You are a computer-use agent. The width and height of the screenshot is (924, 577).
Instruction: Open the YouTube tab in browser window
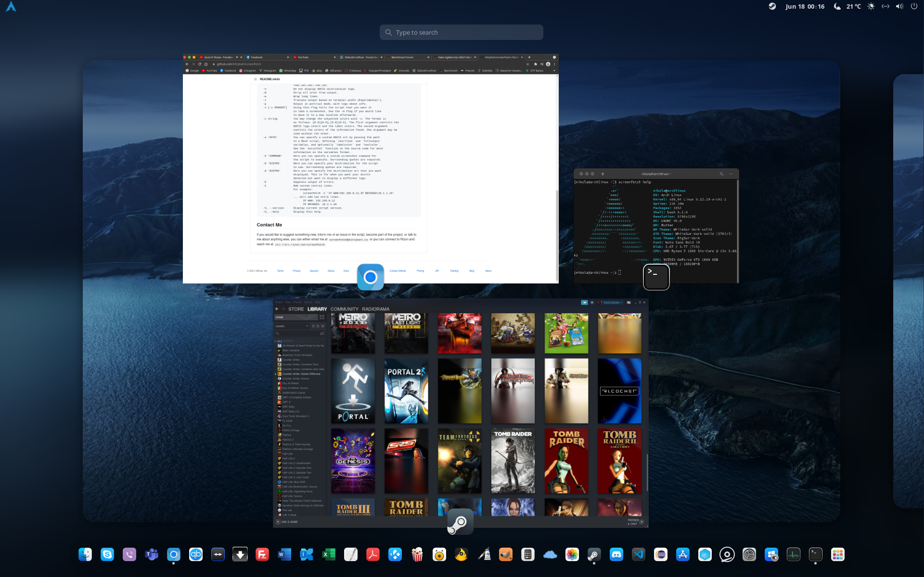click(x=315, y=57)
